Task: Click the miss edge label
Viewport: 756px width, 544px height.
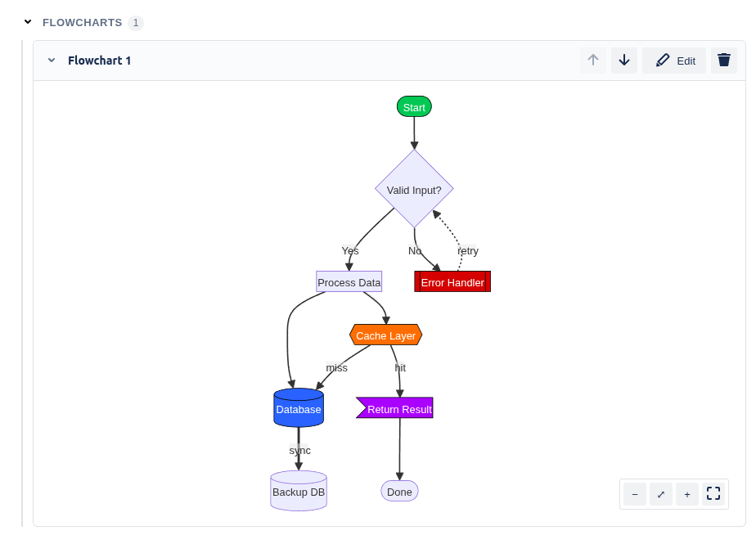Action: tap(336, 367)
